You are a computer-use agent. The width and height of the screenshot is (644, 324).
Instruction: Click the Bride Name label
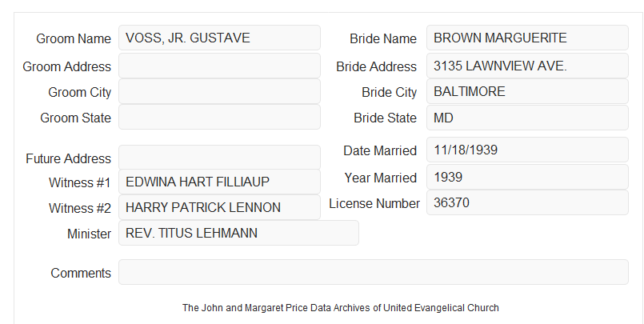point(383,38)
